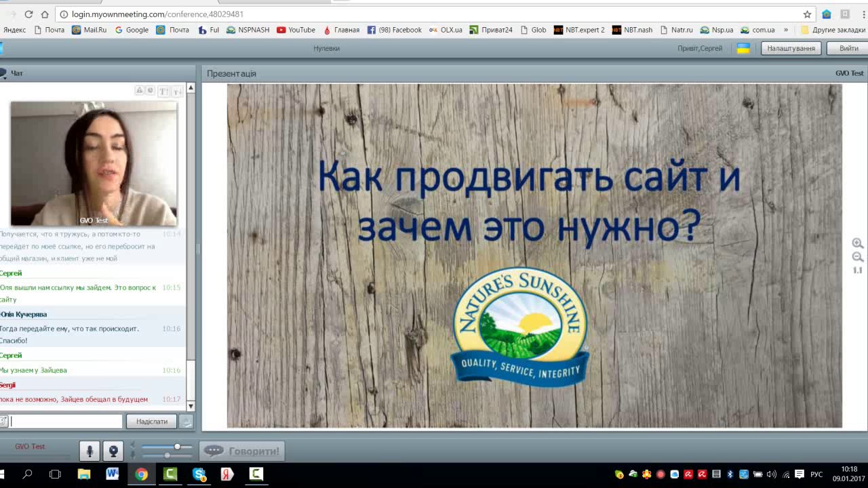868x488 pixels.
Task: Adjust the speaker volume slider
Action: click(167, 447)
